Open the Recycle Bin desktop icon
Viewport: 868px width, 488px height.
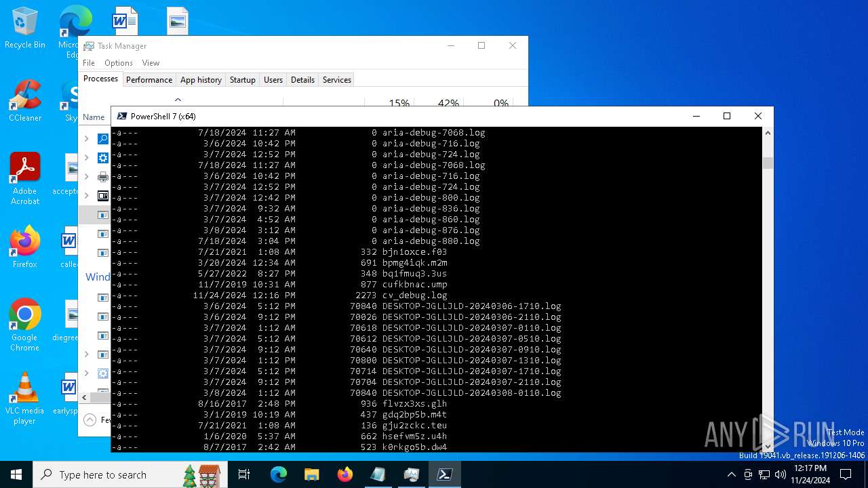click(x=25, y=27)
